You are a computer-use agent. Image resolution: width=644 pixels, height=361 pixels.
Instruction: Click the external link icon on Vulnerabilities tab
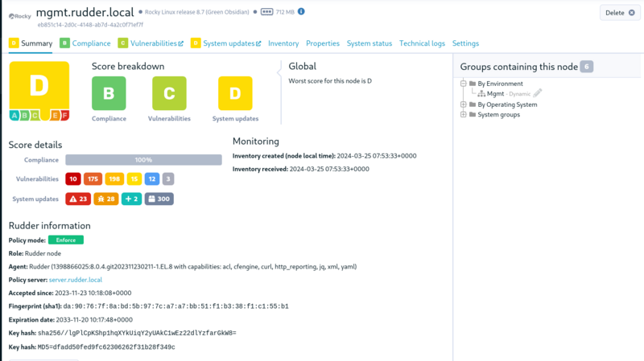180,43
